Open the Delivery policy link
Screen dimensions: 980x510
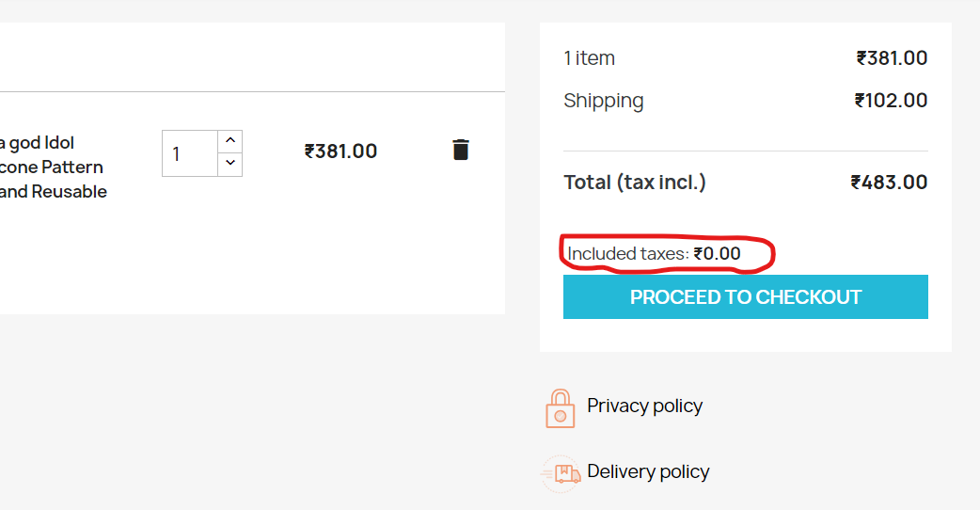[x=648, y=471]
